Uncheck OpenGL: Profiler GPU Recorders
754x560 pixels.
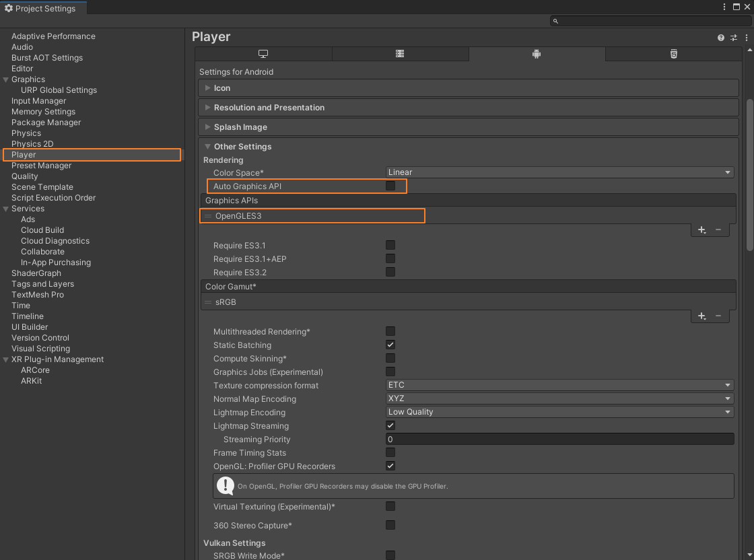tap(390, 466)
